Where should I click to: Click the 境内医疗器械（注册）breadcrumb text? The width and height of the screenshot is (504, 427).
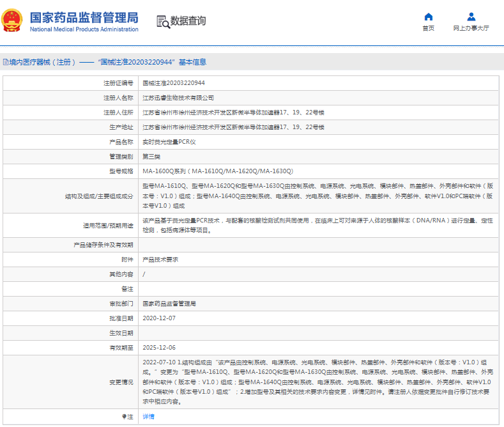[x=42, y=62]
